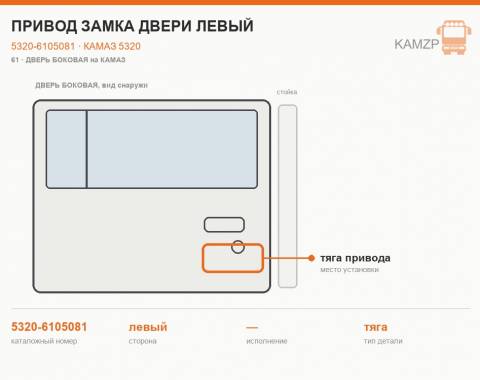Image resolution: width=480 pixels, height=380 pixels.
Task: Click the door handle rectangle
Action: pyautogui.click(x=224, y=225)
